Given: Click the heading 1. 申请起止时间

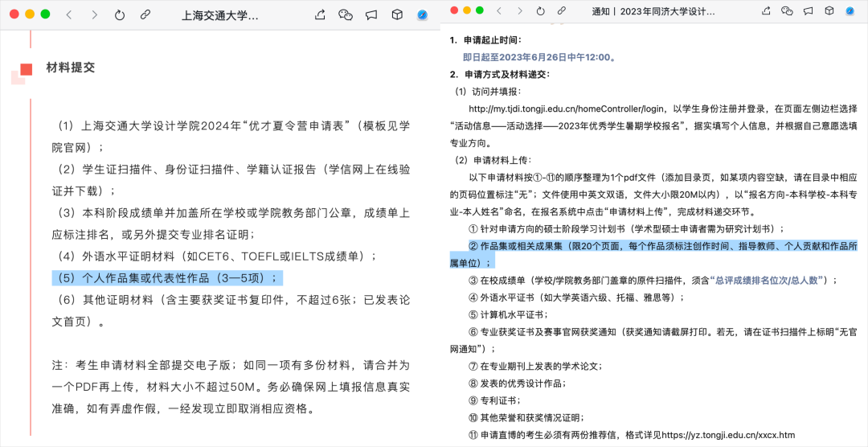Looking at the screenshot, I should pos(485,40).
